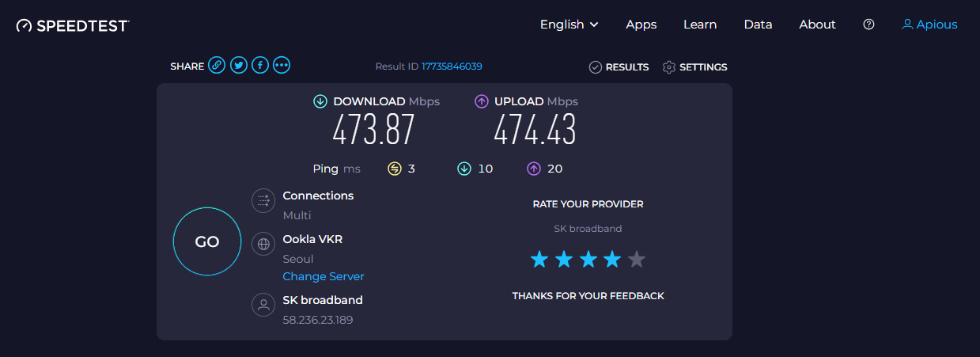Open result ID 17735846039 link
980x357 pixels.
pyautogui.click(x=452, y=66)
